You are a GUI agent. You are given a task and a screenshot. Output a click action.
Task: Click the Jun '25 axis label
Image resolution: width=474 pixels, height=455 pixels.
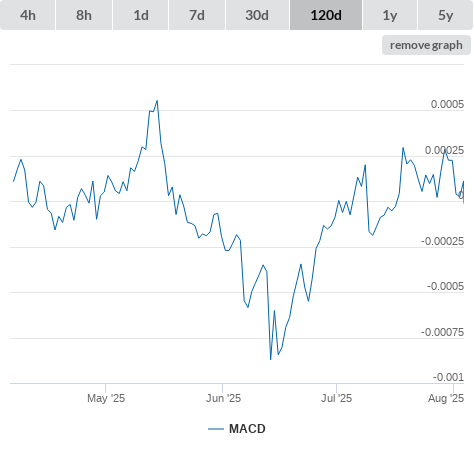point(223,398)
